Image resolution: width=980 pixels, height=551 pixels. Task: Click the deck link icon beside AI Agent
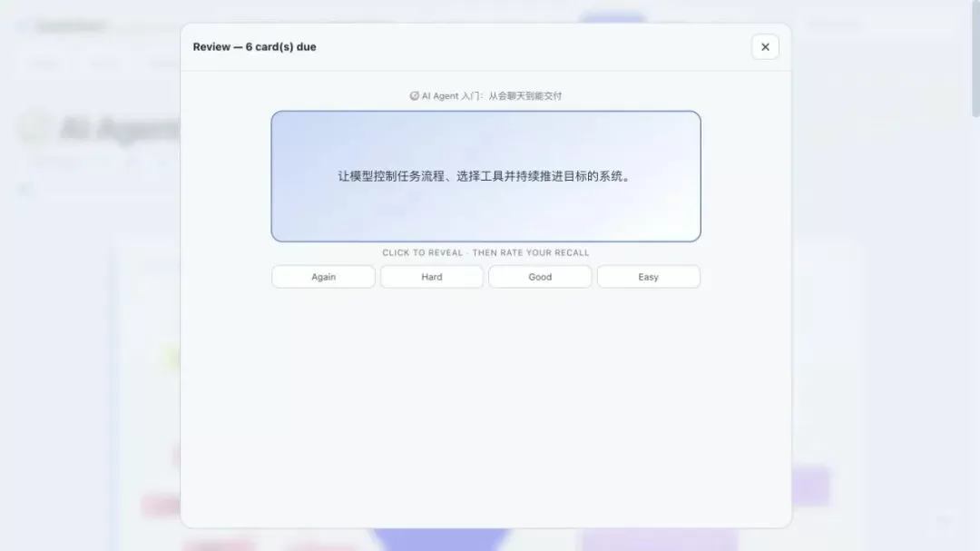tap(415, 95)
